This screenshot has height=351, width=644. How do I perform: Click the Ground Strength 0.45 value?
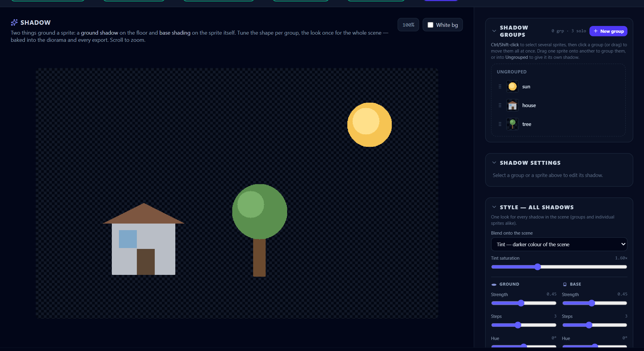click(551, 294)
